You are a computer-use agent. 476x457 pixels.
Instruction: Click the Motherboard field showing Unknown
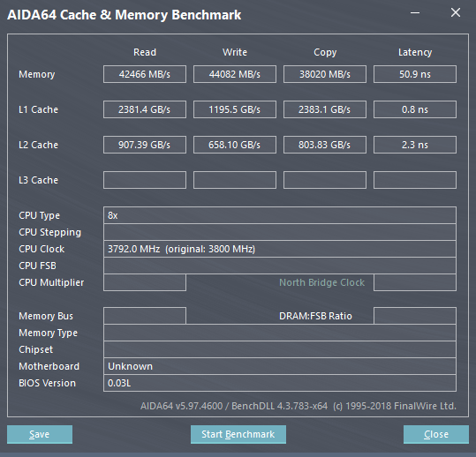pos(280,366)
